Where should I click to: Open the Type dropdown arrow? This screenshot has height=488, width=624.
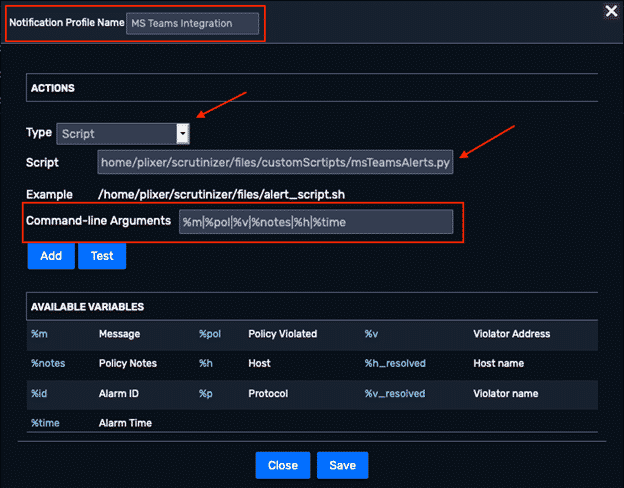tap(183, 134)
